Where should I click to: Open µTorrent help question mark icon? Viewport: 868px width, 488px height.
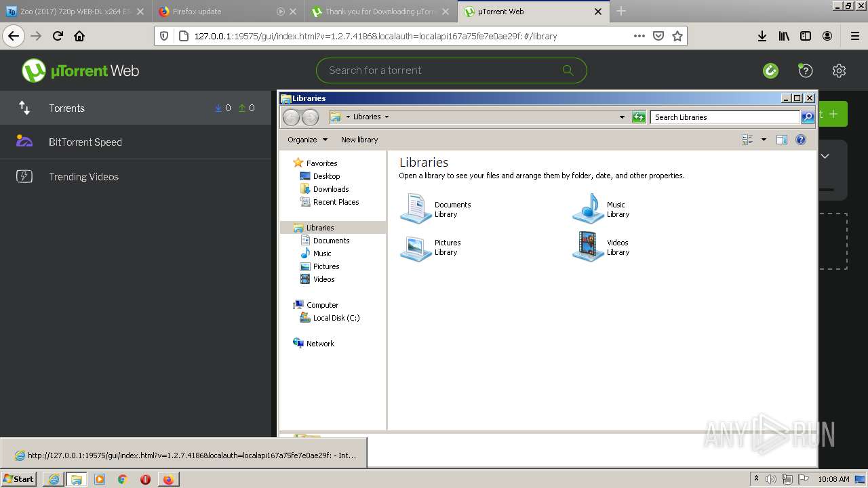tap(805, 70)
